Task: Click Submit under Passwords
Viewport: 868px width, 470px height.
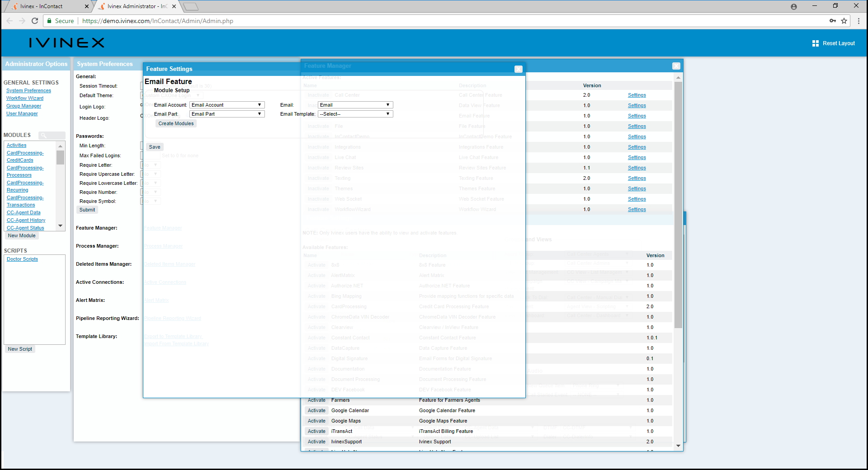Action: [x=87, y=210]
